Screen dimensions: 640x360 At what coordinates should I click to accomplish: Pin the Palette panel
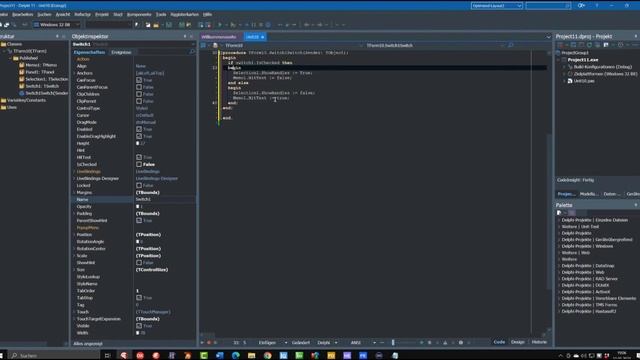636,205
